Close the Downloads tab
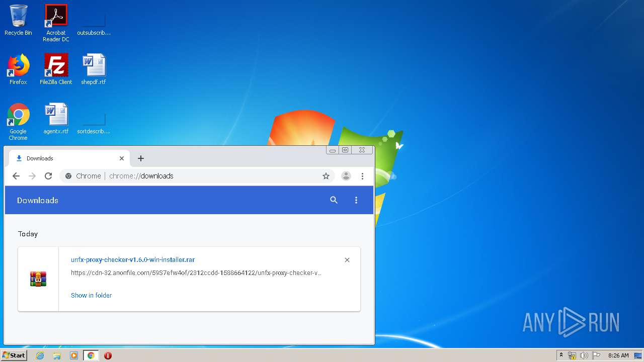644x362 pixels. point(122,158)
